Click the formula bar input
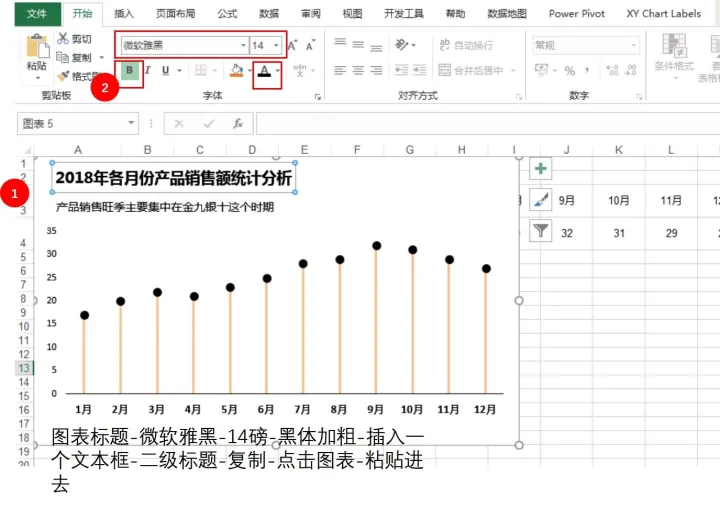The width and height of the screenshot is (720, 507). [488, 124]
